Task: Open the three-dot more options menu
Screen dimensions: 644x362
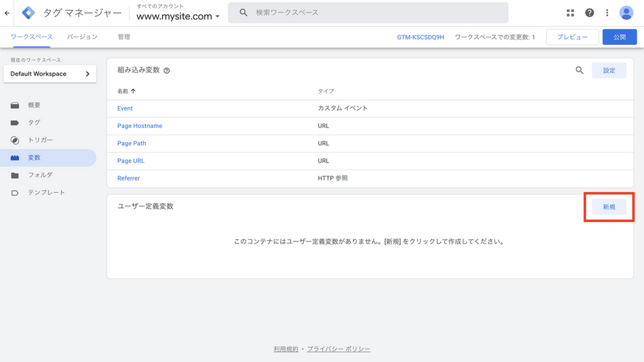Action: (x=607, y=13)
